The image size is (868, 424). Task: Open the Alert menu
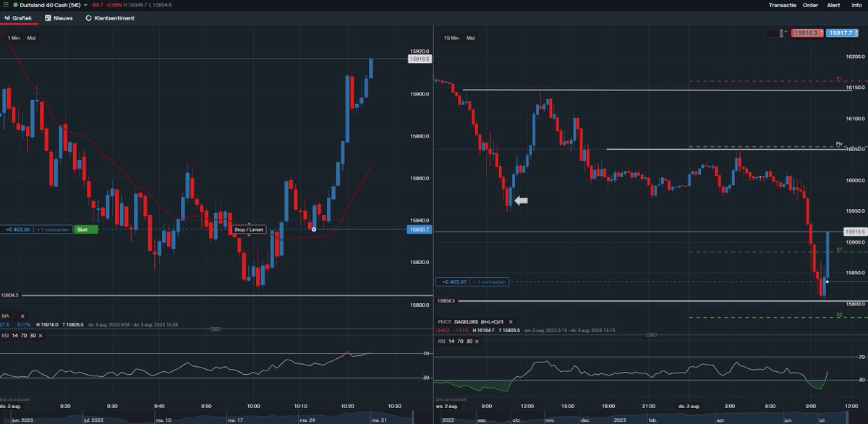pos(834,5)
